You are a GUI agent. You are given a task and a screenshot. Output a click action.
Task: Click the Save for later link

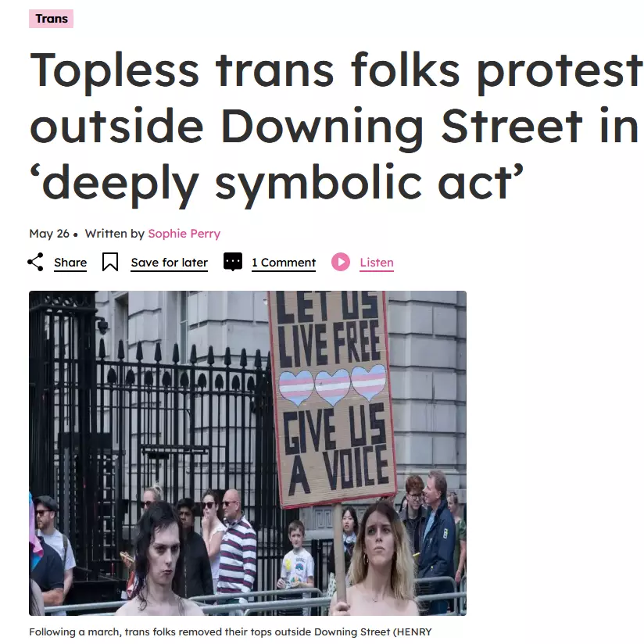pos(170,263)
